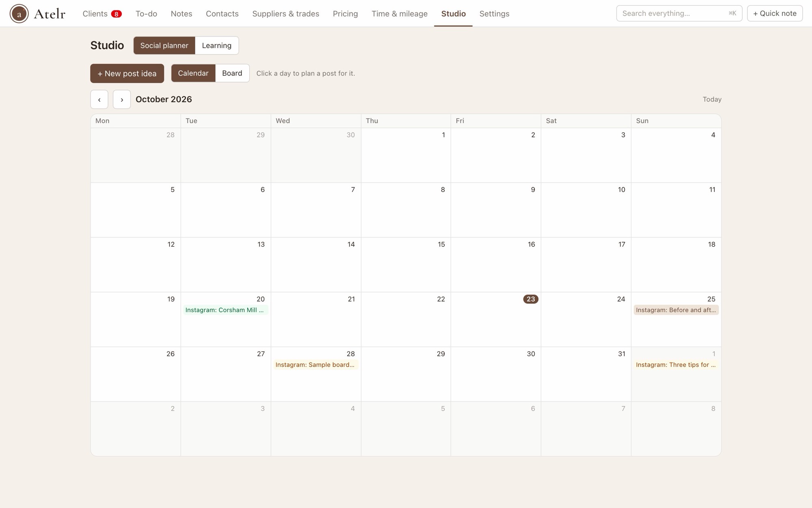Select the Studio nav tab
812x508 pixels.
point(454,13)
